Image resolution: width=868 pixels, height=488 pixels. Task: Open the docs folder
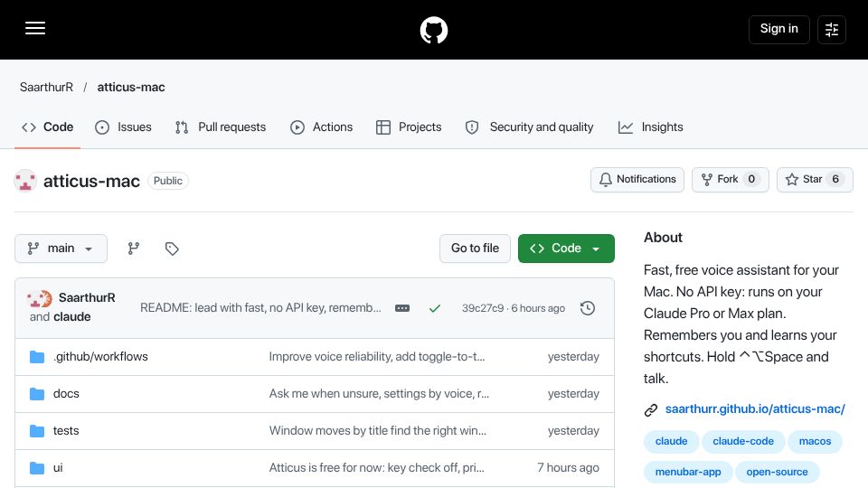pyautogui.click(x=66, y=394)
